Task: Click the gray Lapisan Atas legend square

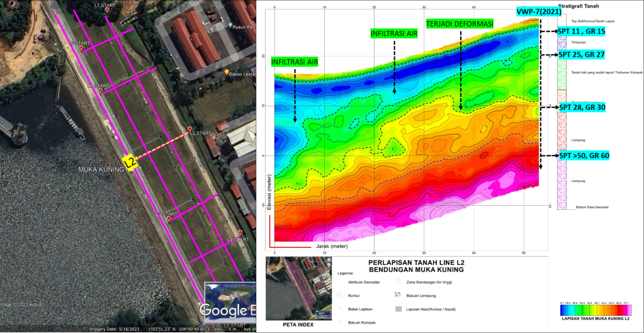Action: point(398,309)
